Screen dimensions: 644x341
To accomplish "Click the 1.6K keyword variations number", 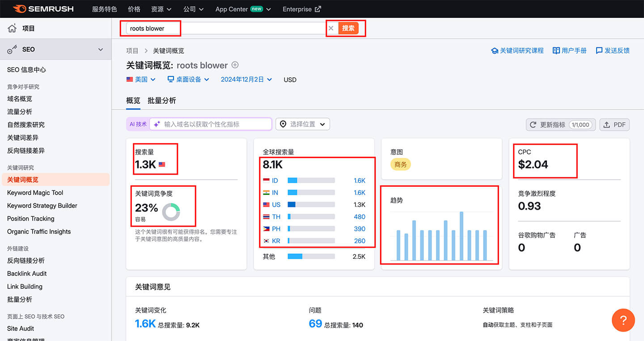I will (145, 324).
